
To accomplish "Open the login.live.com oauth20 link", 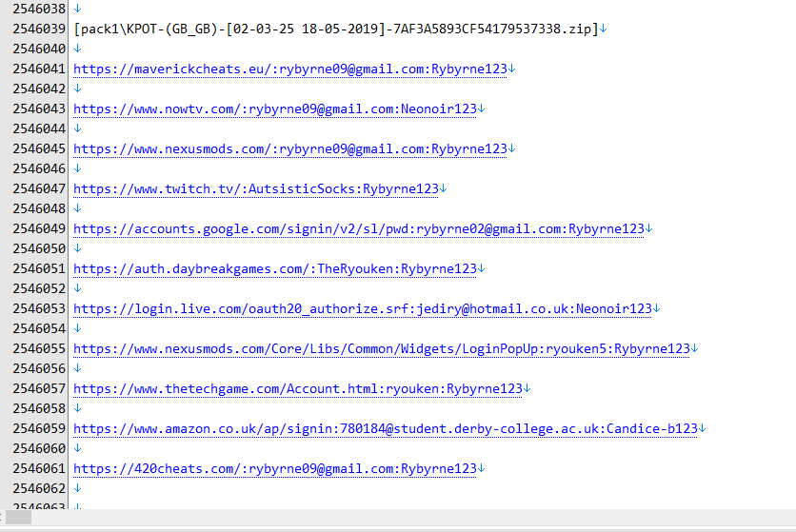I will pyautogui.click(x=363, y=309).
